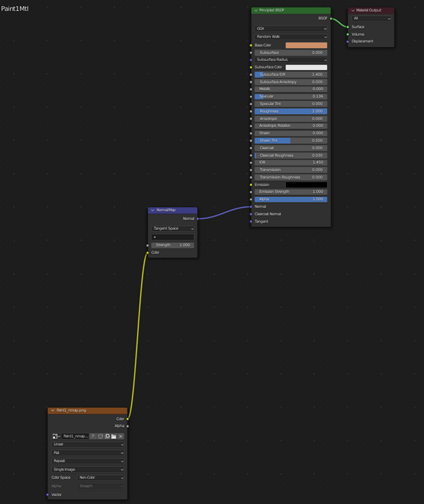This screenshot has width=424, height=504.
Task: Click the Specular Tint slider
Action: 291,103
